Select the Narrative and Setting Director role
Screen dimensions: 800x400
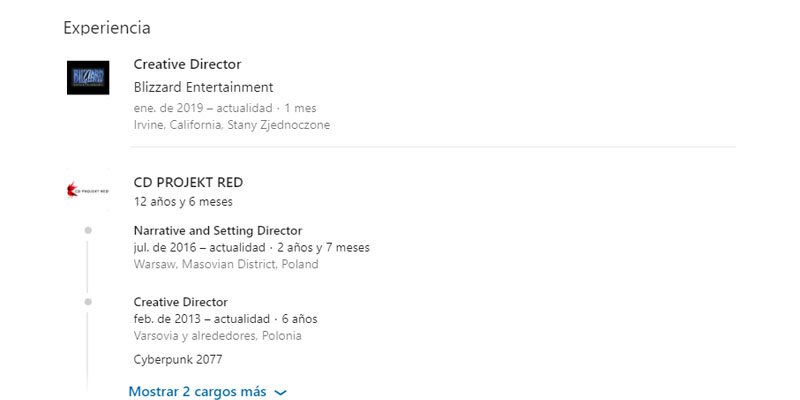(x=217, y=230)
